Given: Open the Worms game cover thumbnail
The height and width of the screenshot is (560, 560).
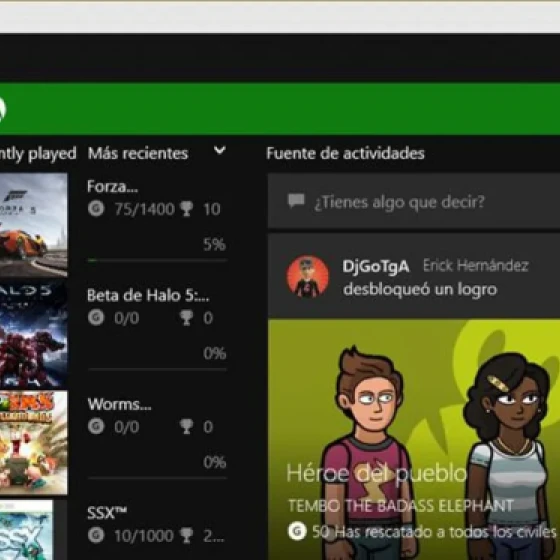Looking at the screenshot, I should tap(34, 443).
